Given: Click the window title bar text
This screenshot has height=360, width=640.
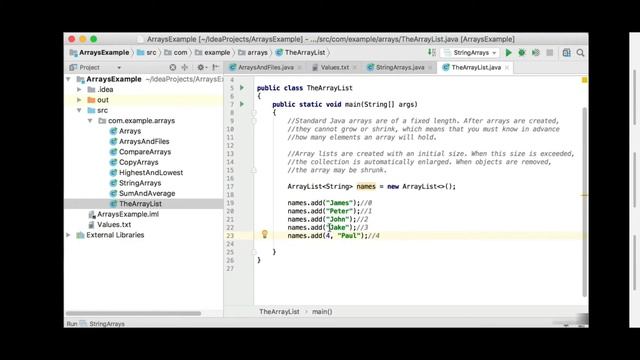Looking at the screenshot, I should [x=331, y=39].
